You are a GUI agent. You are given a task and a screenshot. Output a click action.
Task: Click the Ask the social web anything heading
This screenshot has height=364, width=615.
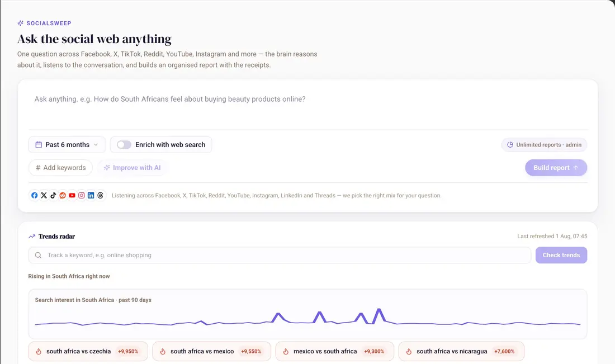point(94,39)
